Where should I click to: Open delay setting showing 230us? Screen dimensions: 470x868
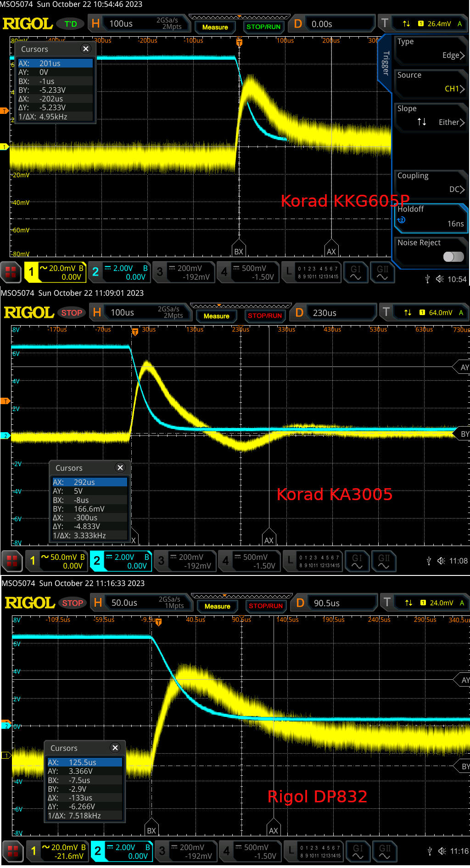coord(334,312)
